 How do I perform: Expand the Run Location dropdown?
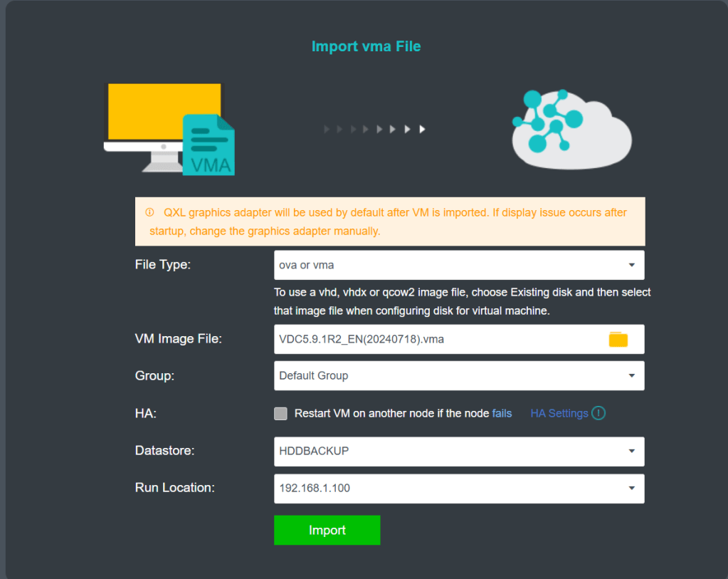459,489
